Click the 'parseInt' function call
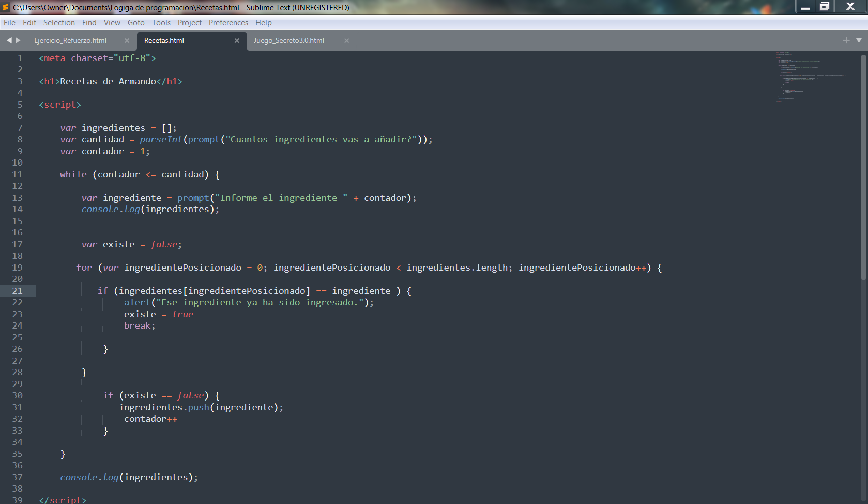The image size is (868, 504). [161, 139]
